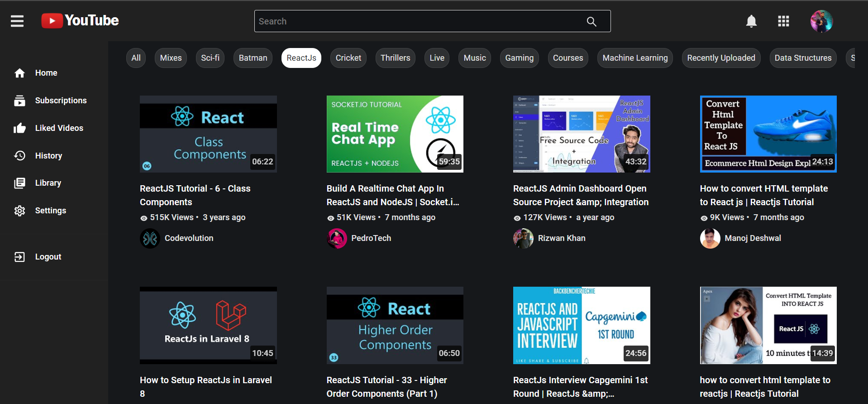Click the search magnifier icon
Viewport: 868px width, 404px height.
click(591, 21)
